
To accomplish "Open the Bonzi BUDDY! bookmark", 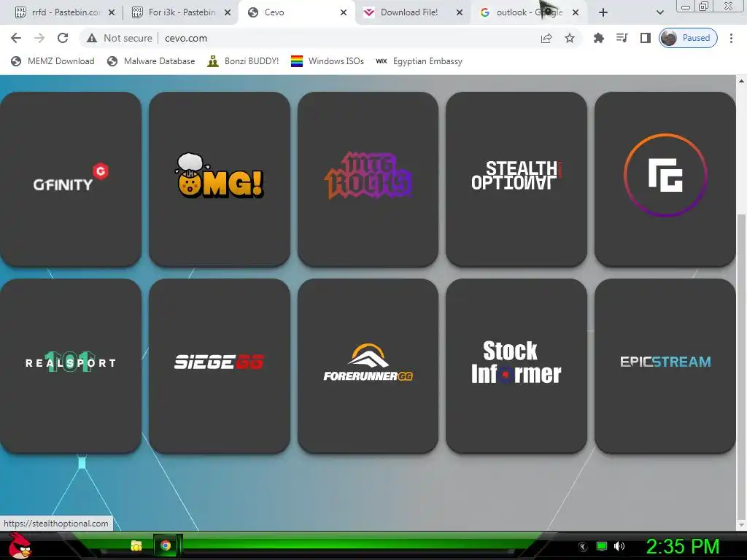I will pyautogui.click(x=243, y=61).
